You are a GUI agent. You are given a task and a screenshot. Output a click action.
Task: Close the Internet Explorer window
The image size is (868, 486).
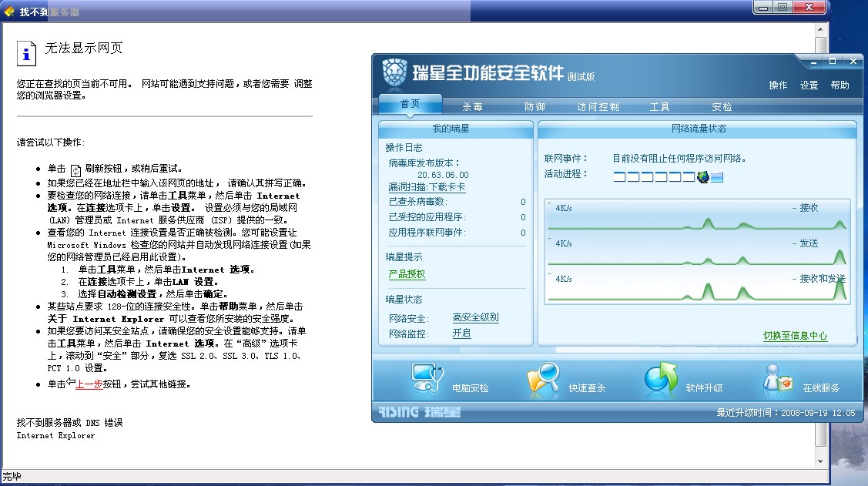click(809, 7)
